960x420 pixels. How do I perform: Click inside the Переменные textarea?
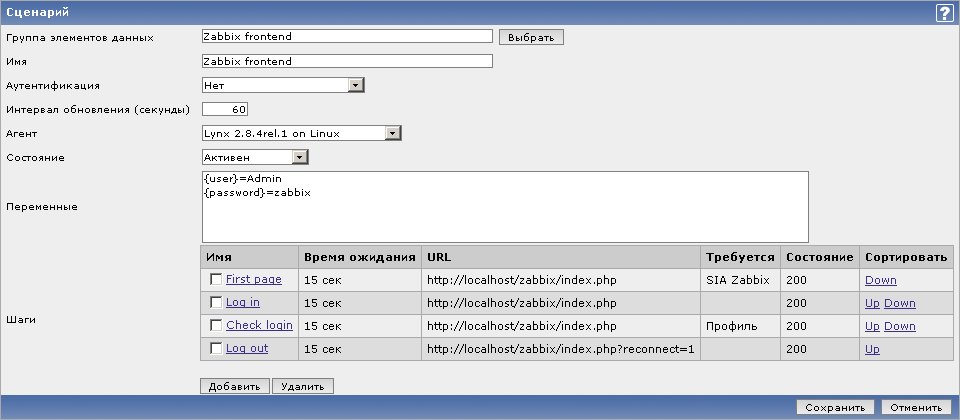click(x=505, y=207)
